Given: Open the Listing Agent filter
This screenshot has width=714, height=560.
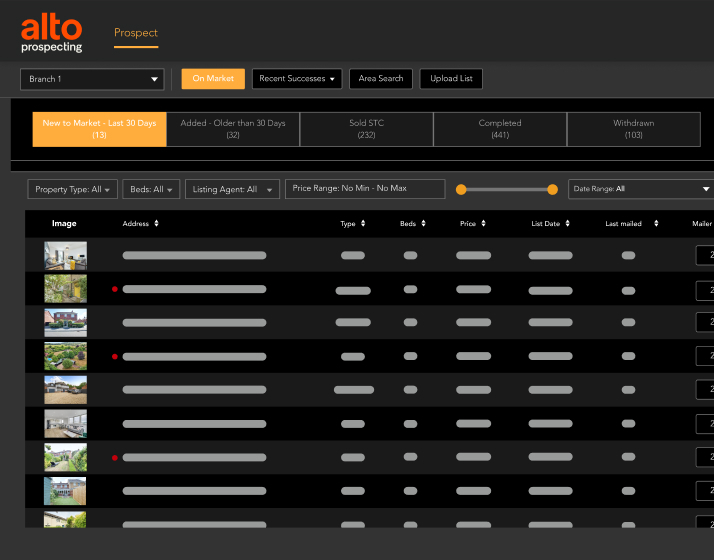Looking at the screenshot, I should [232, 189].
